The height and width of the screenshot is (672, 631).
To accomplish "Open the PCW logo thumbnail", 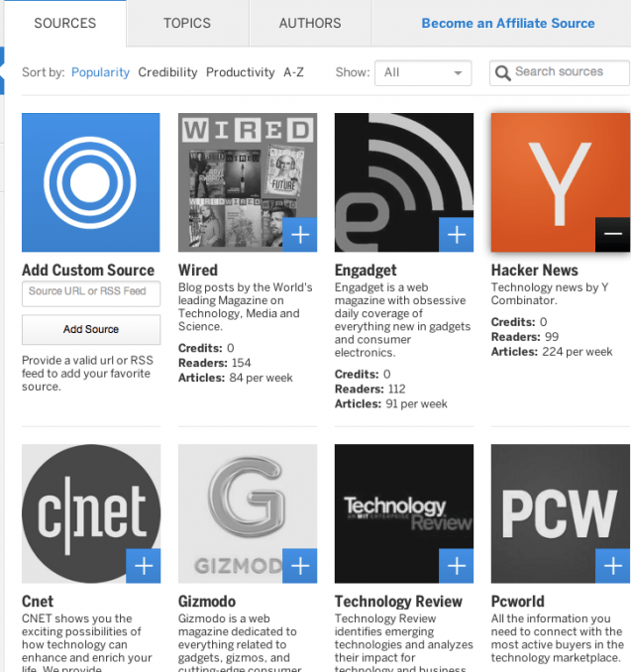I will [x=561, y=513].
